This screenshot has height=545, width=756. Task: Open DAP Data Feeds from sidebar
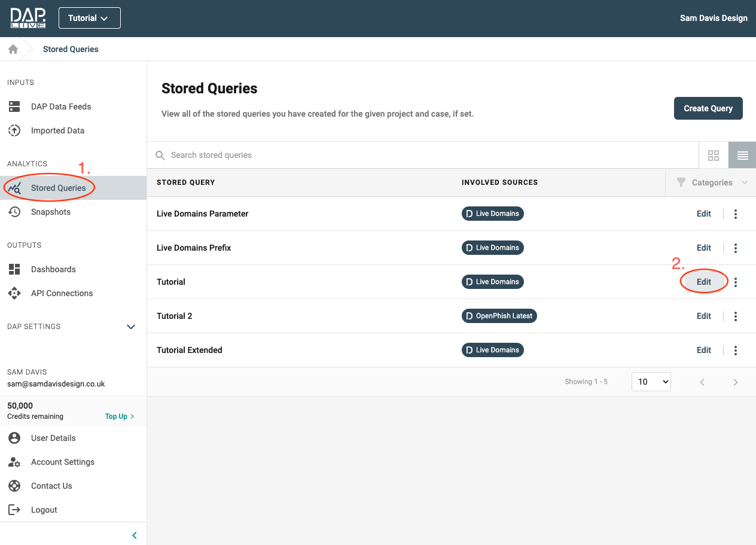coord(60,106)
